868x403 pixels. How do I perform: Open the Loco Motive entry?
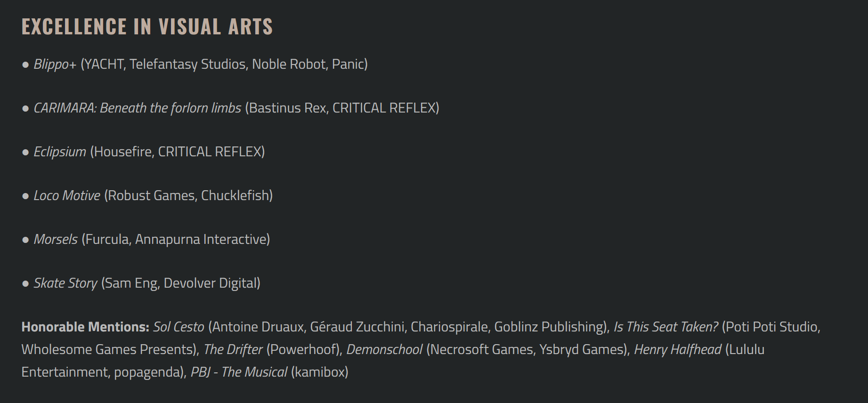point(67,195)
